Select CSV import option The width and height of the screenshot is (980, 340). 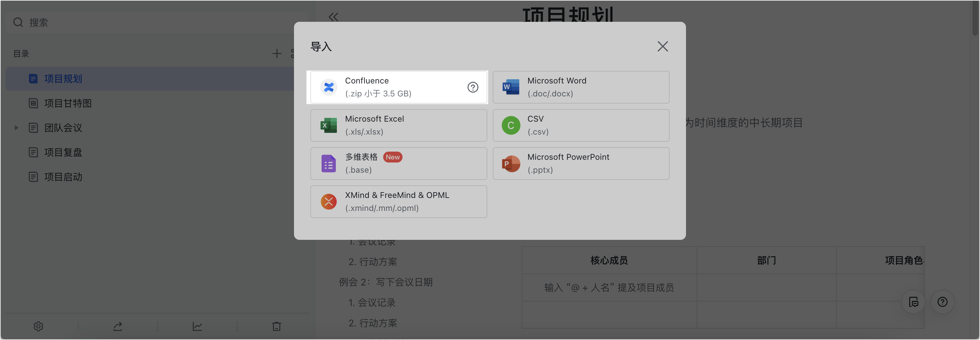pos(581,125)
